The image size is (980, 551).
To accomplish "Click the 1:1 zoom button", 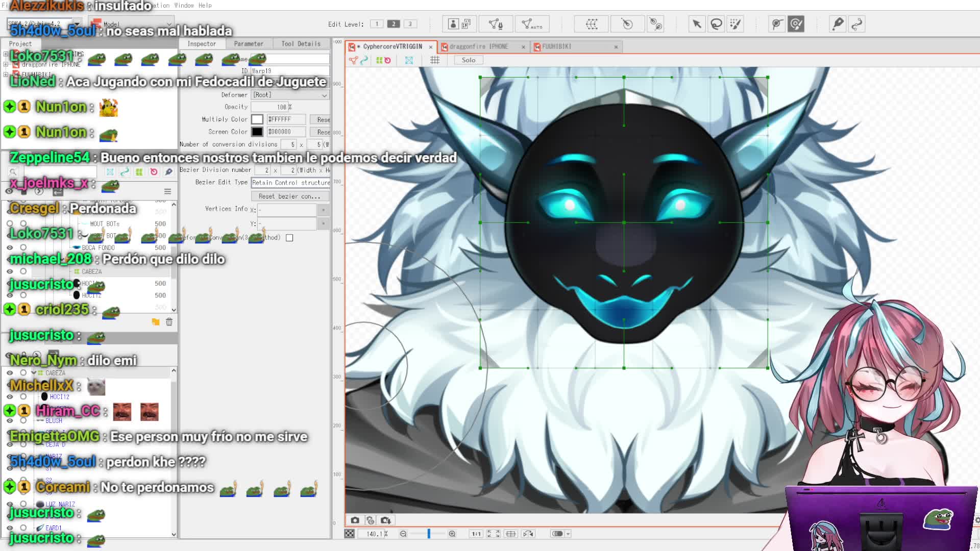I will pos(476,534).
